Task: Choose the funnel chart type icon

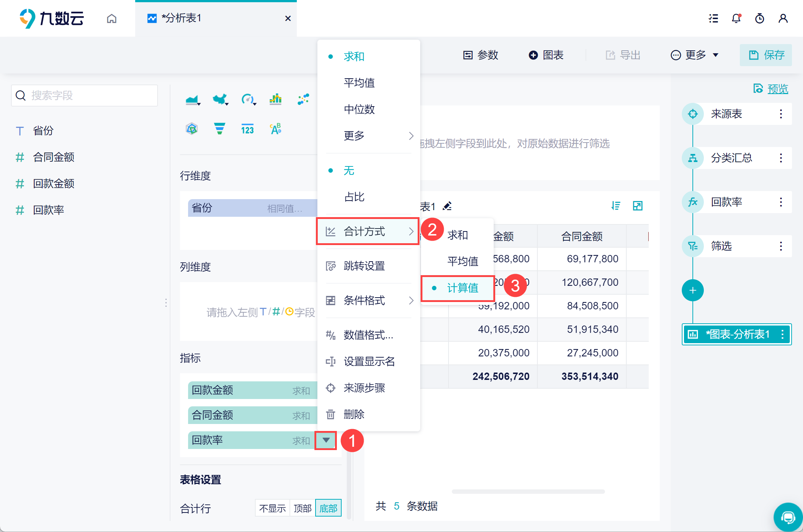Action: pos(219,129)
